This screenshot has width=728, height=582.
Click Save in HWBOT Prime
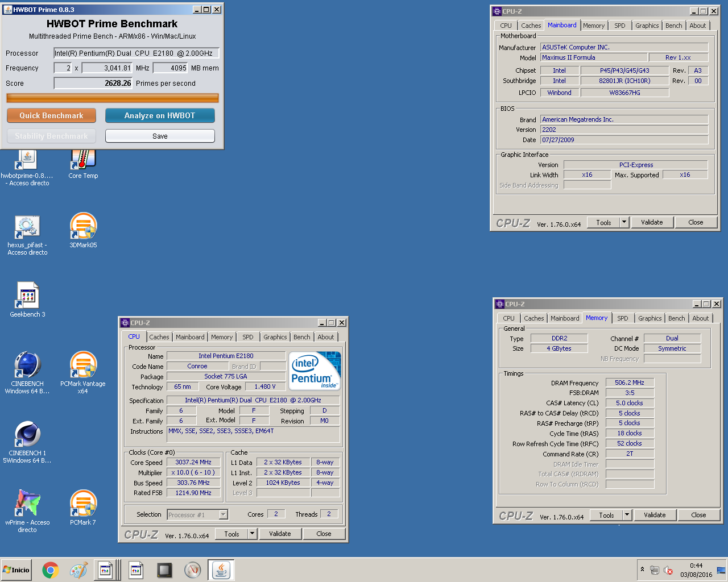160,136
